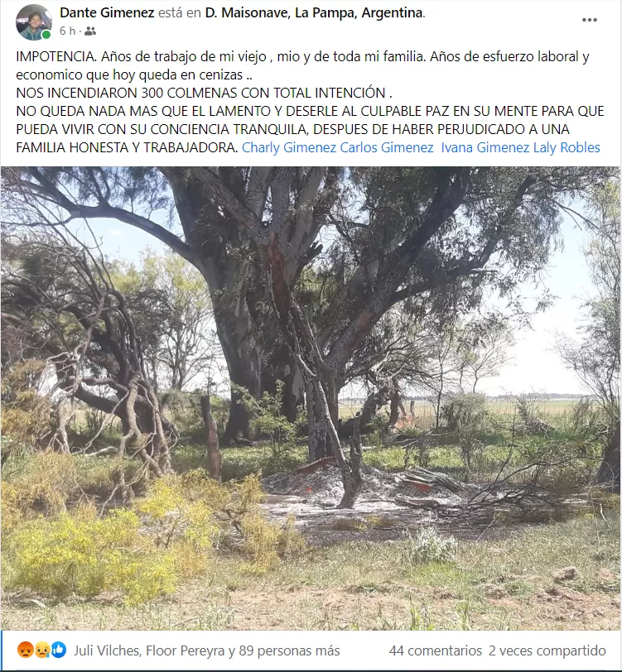Image resolution: width=622 pixels, height=672 pixels.
Task: Click the green online status dot
Action: (x=46, y=34)
